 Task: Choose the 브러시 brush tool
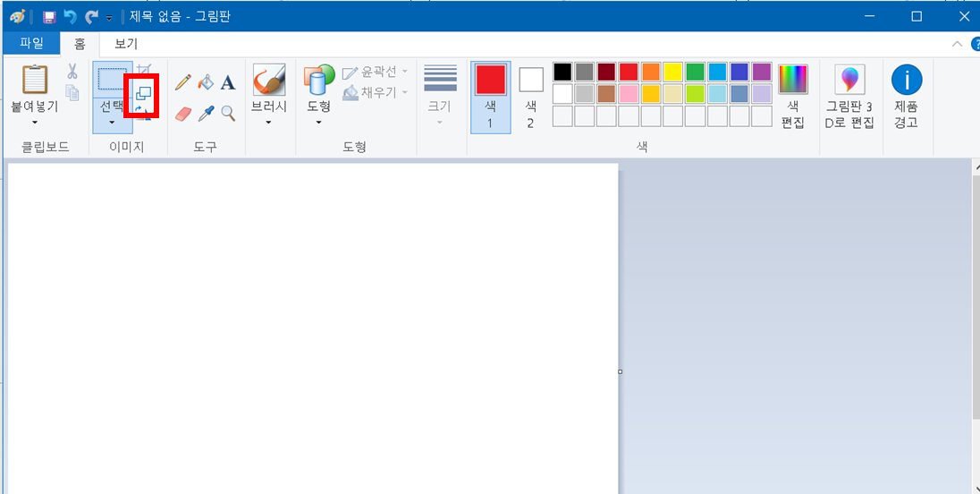(269, 80)
